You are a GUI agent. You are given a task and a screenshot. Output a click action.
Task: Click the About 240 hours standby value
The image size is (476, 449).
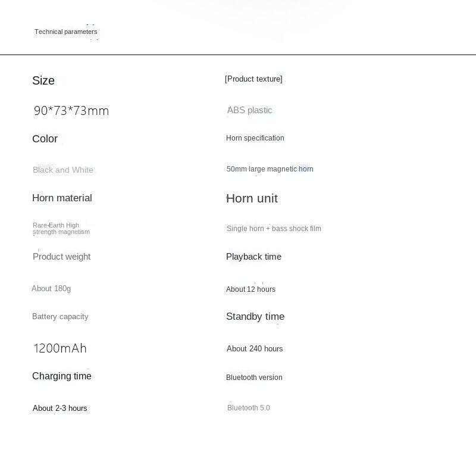click(255, 349)
